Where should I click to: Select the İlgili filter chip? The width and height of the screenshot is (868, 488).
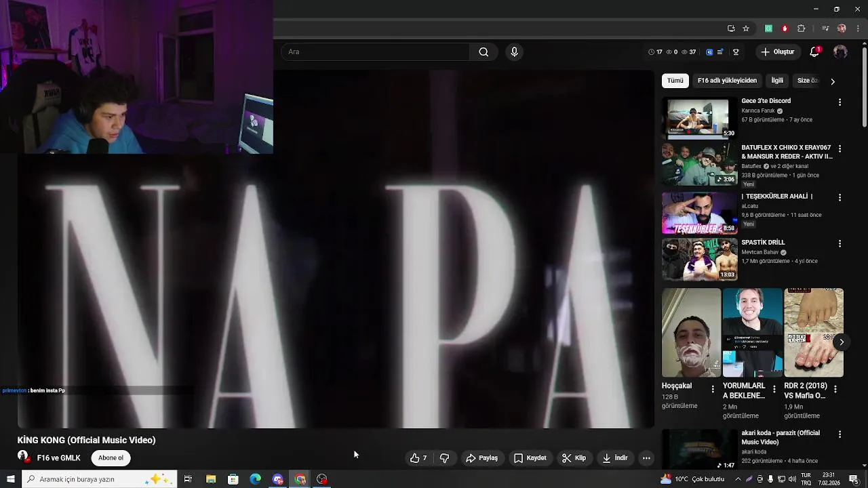(x=777, y=81)
